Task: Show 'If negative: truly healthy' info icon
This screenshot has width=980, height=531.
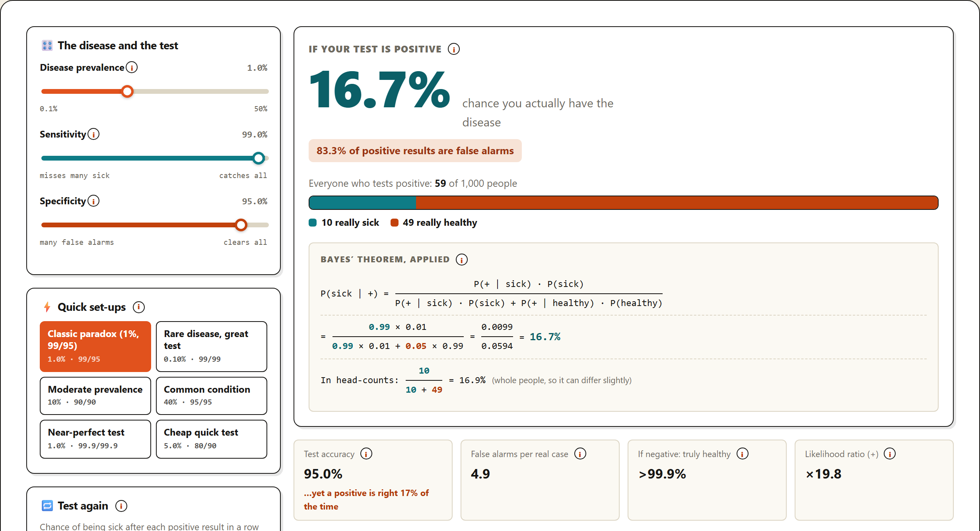Action: (742, 453)
